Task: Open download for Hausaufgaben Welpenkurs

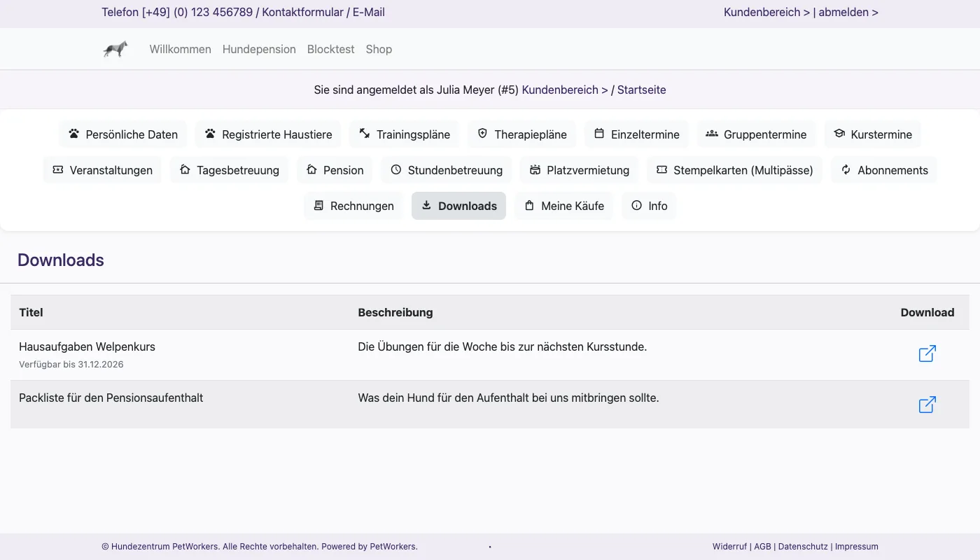Action: click(927, 353)
